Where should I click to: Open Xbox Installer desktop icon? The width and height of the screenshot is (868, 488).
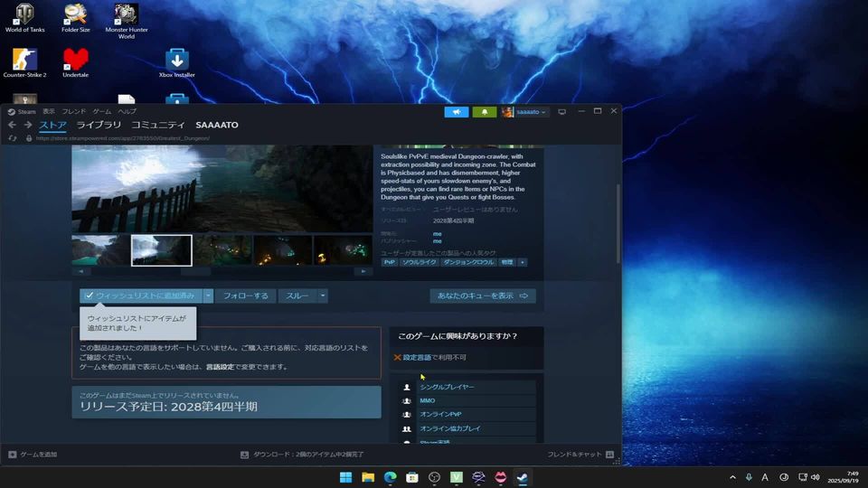[x=176, y=62]
